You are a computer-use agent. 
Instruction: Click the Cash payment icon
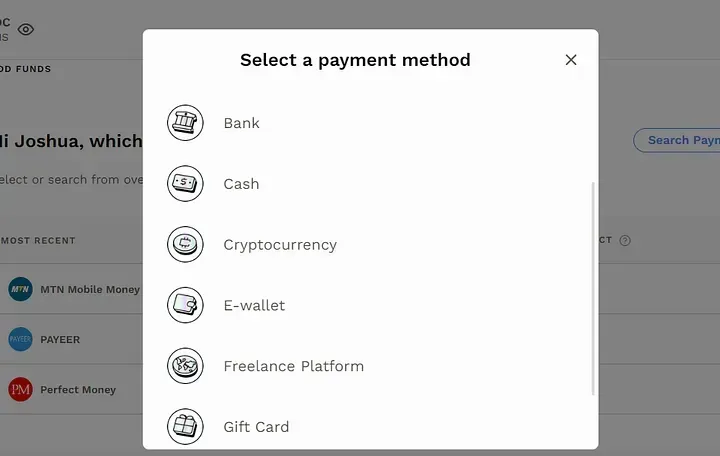[x=185, y=184]
